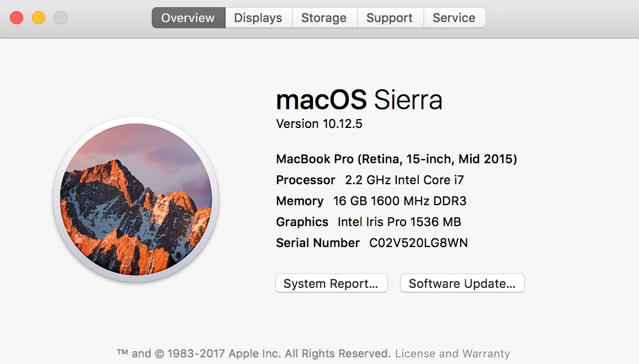Click the Graphics Intel Iris Pro line
This screenshot has width=639, height=364.
tap(368, 222)
